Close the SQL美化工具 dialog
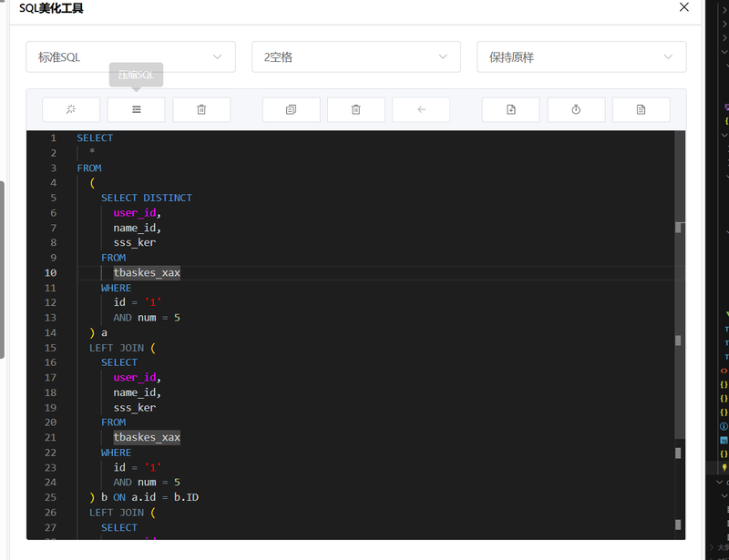 coord(684,7)
